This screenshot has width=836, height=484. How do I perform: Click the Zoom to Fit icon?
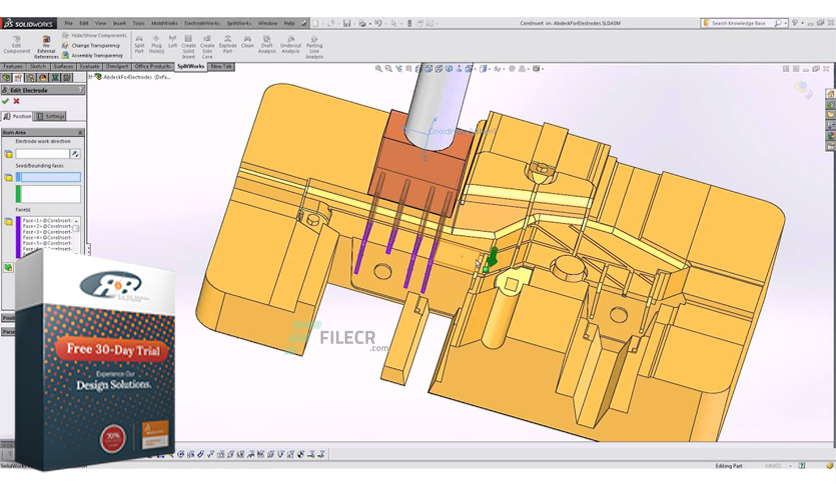pyautogui.click(x=379, y=69)
